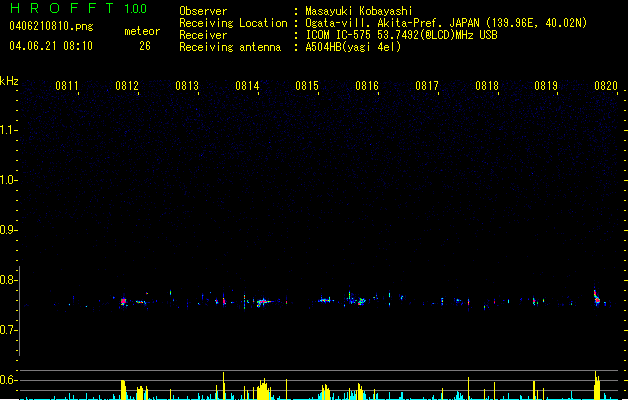Click the 0815 time marker
Viewport: 629px width, 400px height.
pyautogui.click(x=307, y=86)
